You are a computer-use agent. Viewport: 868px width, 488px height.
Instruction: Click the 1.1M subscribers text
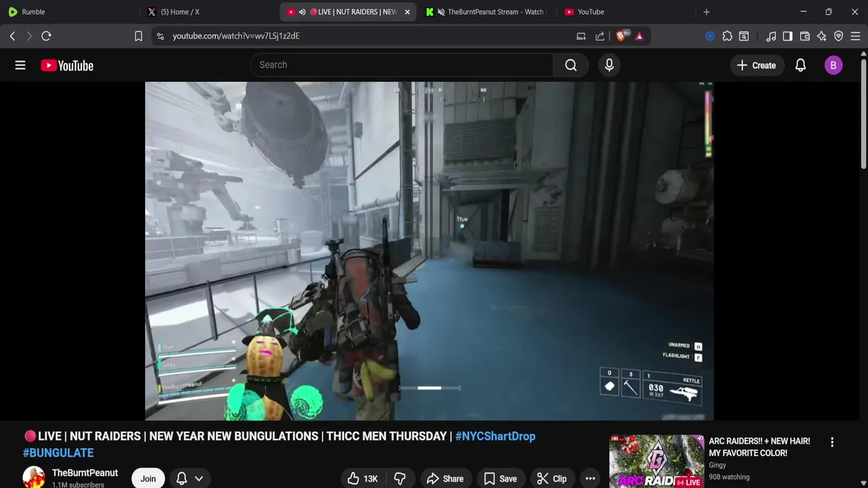(78, 485)
